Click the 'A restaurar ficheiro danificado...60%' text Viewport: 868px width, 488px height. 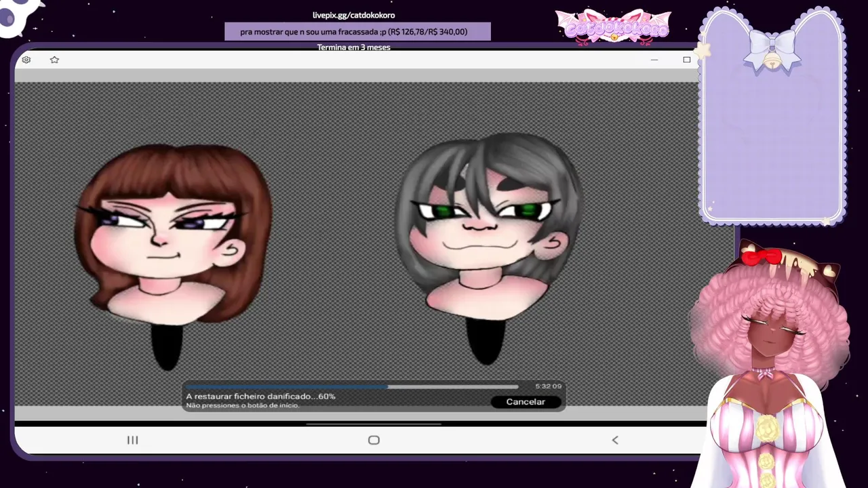pyautogui.click(x=260, y=396)
